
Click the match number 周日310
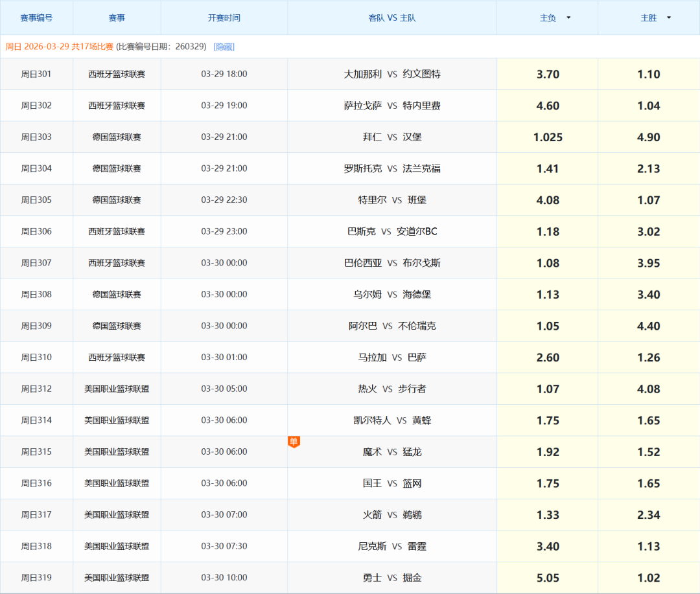click(x=36, y=358)
